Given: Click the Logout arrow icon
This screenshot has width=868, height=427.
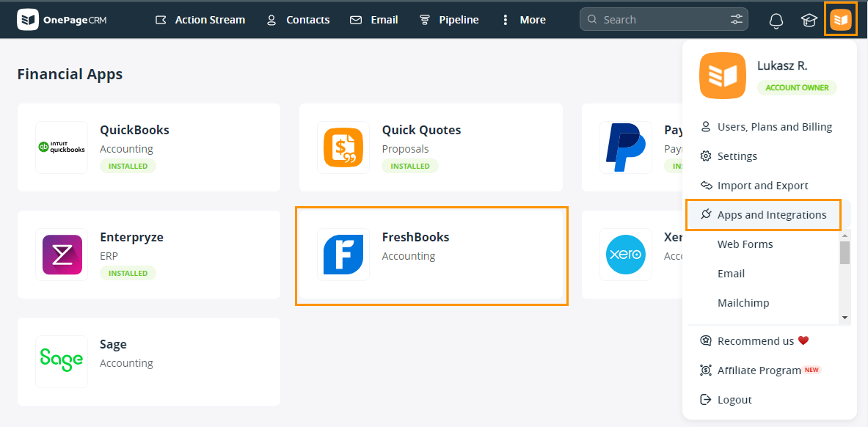Looking at the screenshot, I should [x=705, y=399].
